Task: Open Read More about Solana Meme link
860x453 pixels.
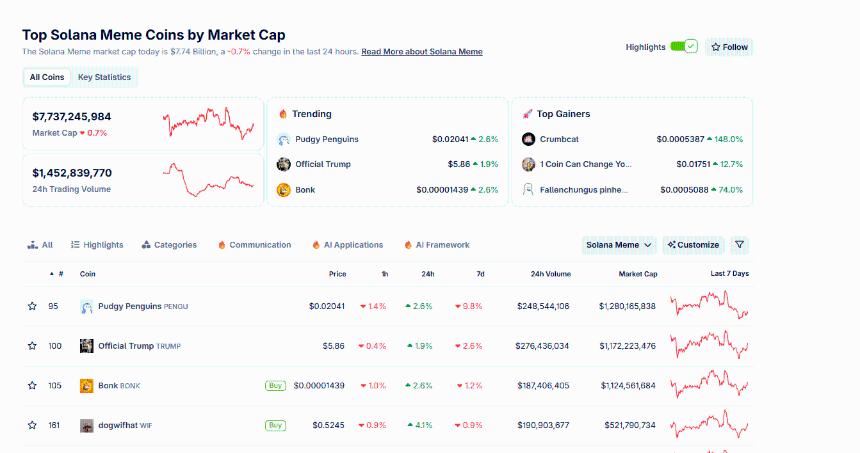Action: point(422,51)
